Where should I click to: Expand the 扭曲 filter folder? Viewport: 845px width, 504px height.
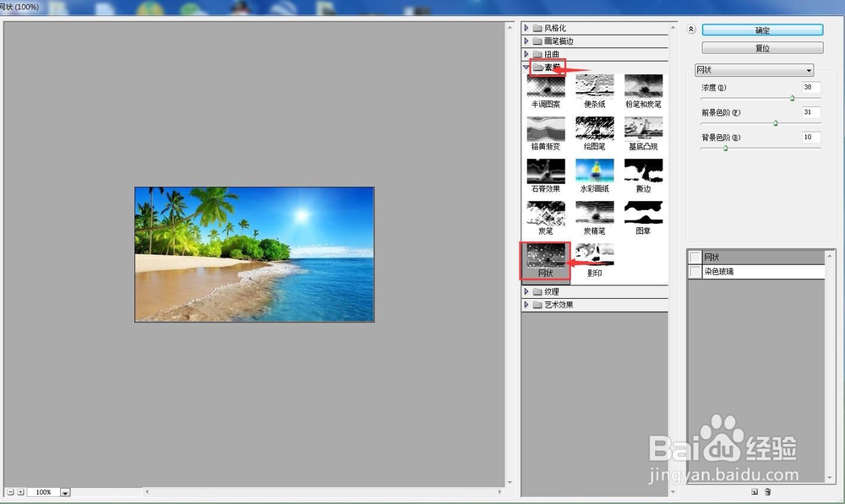pos(526,54)
